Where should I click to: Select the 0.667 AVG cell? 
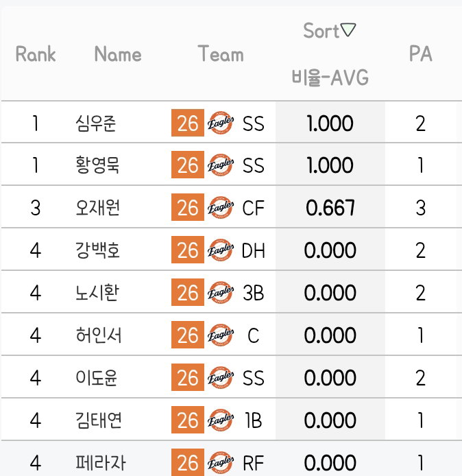click(330, 208)
